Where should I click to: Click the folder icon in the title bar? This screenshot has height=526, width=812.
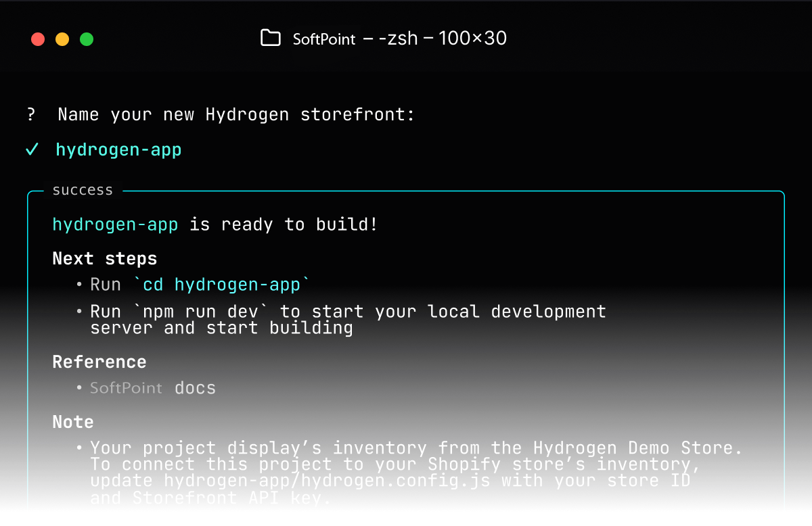pos(270,39)
